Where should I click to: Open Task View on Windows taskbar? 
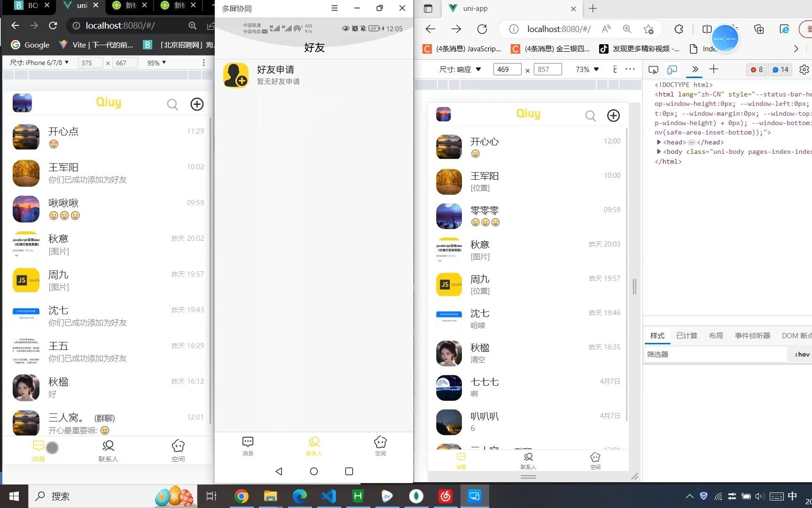point(211,496)
